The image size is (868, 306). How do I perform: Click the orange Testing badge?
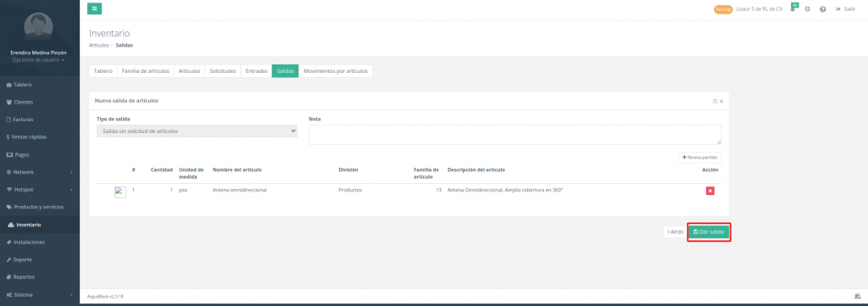(724, 9)
